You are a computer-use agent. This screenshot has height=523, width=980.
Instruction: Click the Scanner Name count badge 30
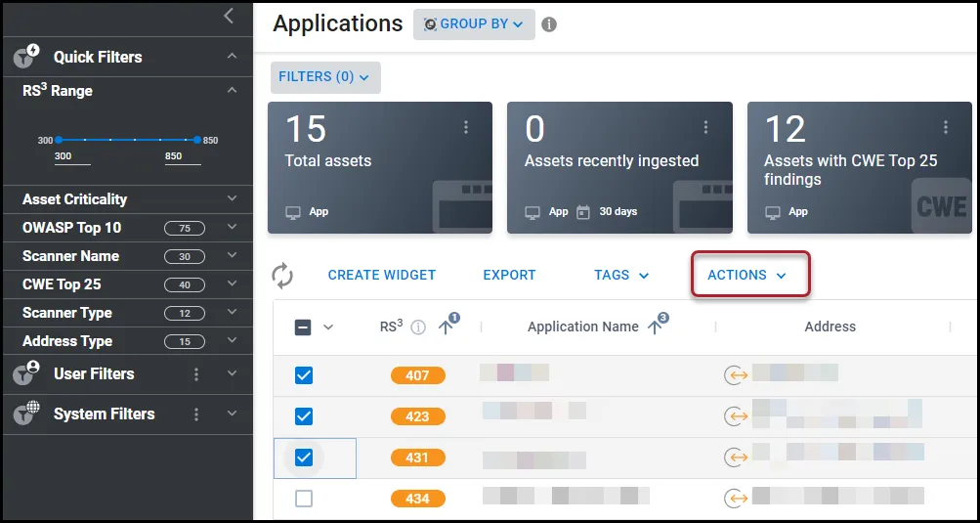tap(185, 256)
